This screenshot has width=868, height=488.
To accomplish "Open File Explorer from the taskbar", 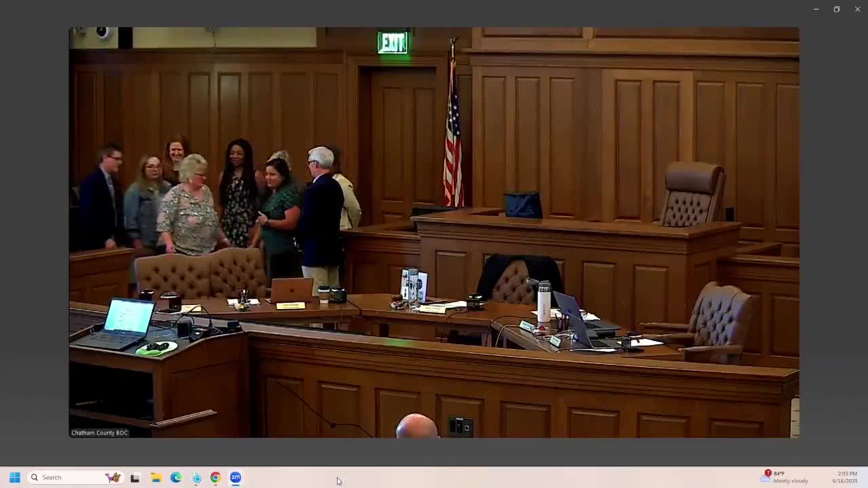I will pos(155,477).
